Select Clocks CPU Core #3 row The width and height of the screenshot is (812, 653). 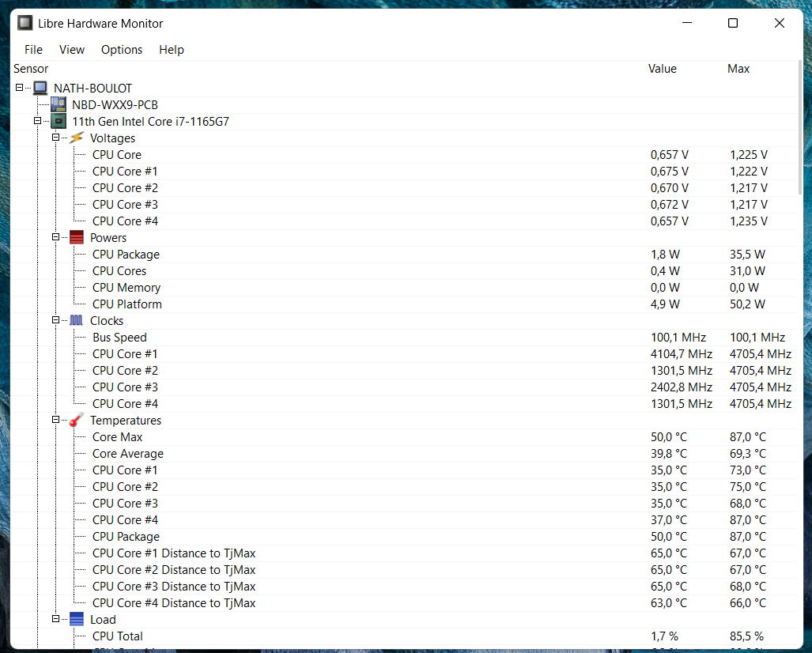404,387
